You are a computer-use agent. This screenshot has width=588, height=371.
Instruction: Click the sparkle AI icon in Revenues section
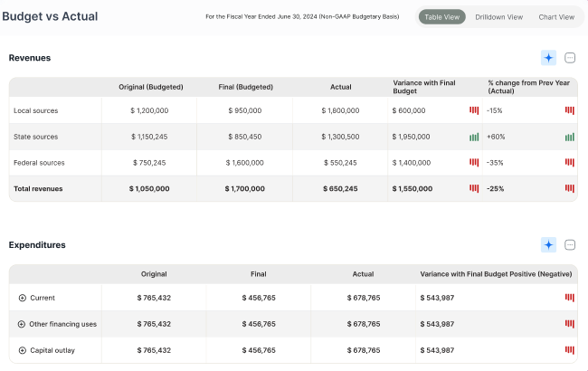click(548, 58)
